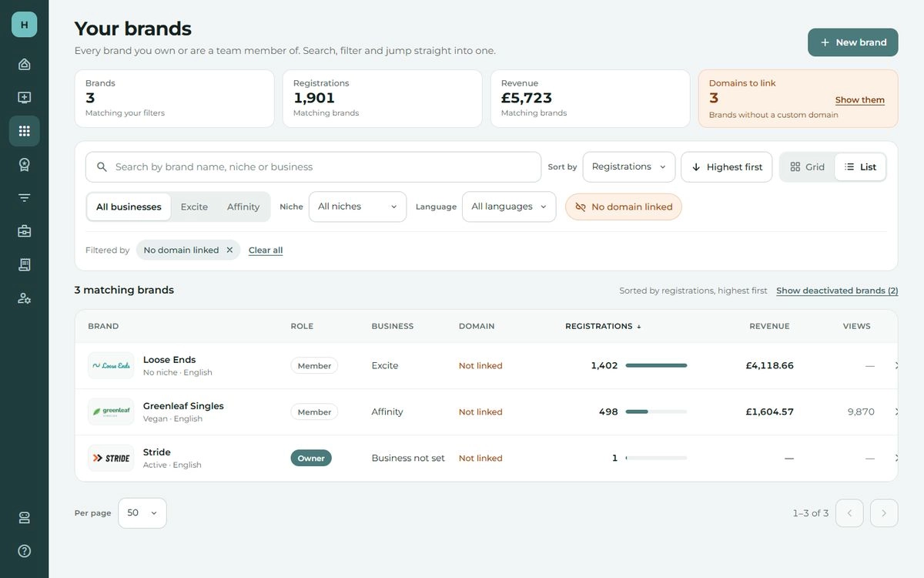Select the Affinity business tab

pyautogui.click(x=243, y=207)
